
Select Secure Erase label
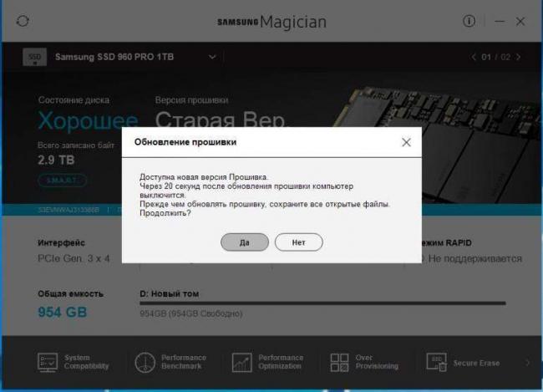(x=476, y=364)
